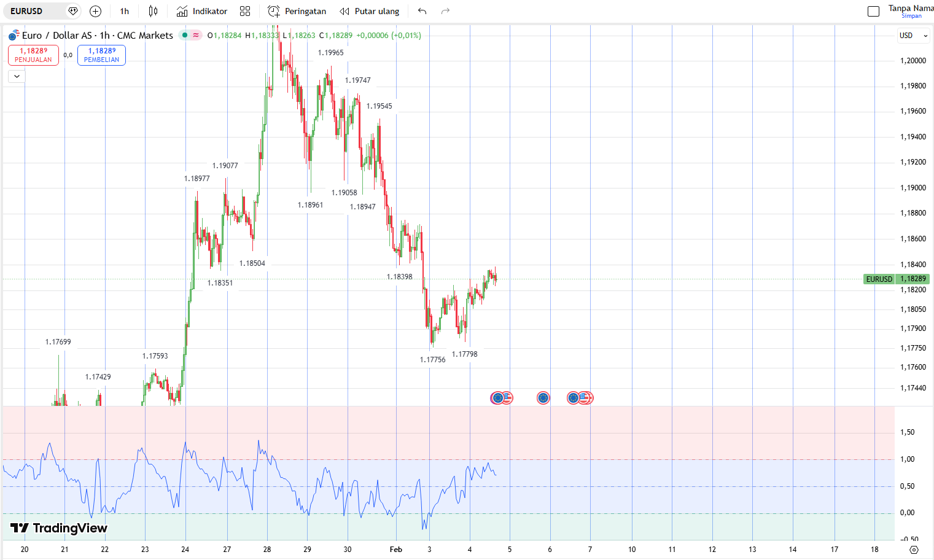Open chart settings hexagon icon at bottom right

click(x=914, y=550)
